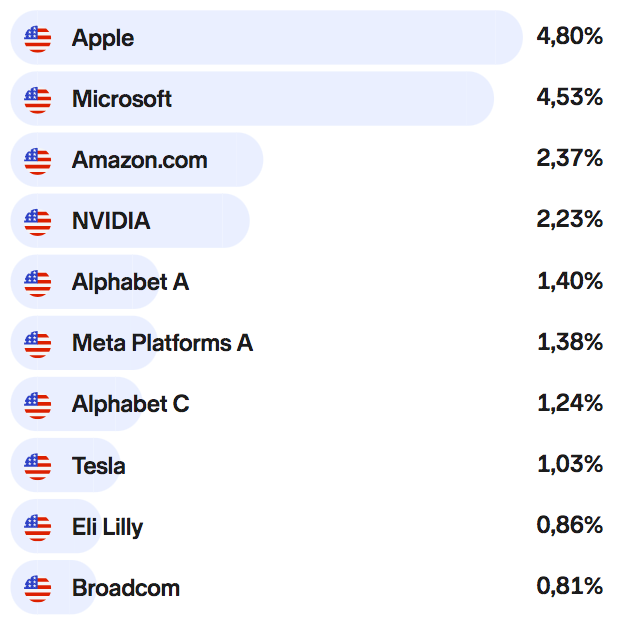This screenshot has height=628, width=628.
Task: Open the Microsoft holding name
Action: click(x=122, y=99)
